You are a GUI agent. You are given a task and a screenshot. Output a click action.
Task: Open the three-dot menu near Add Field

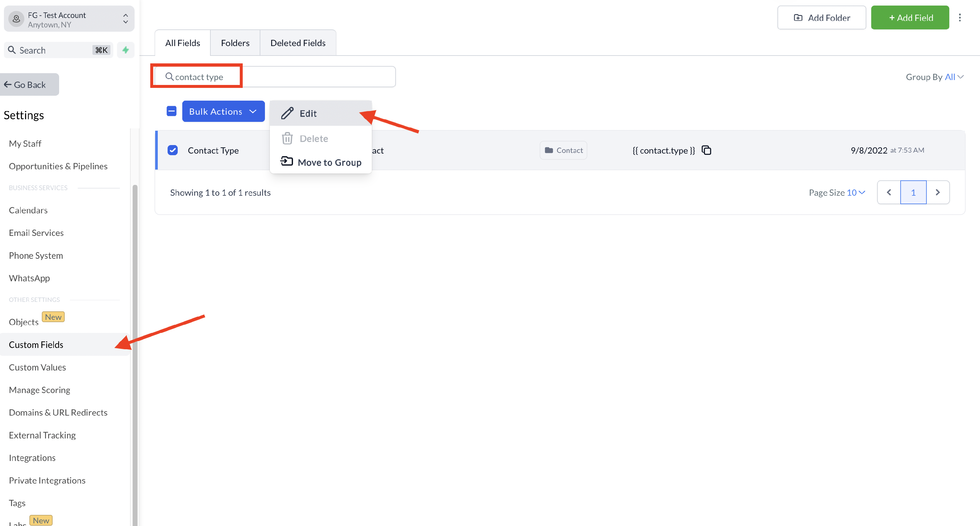pos(959,18)
